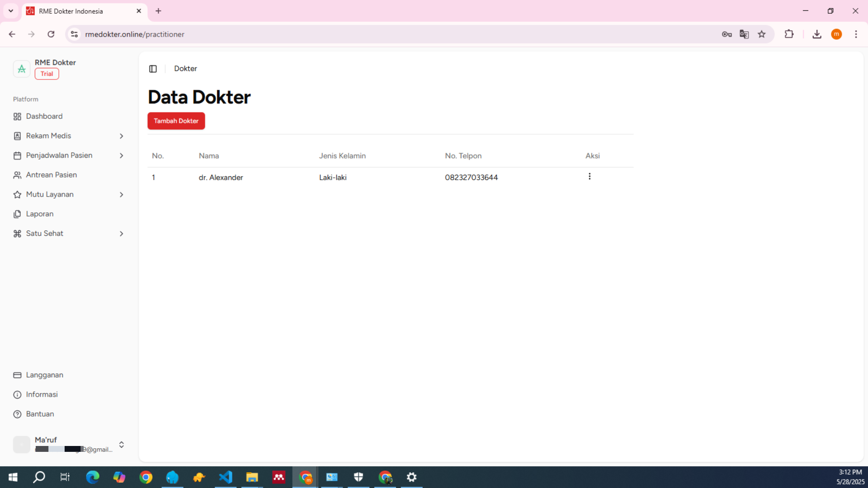Toggle the sidebar panel icon
The width and height of the screenshot is (868, 488).
[153, 69]
